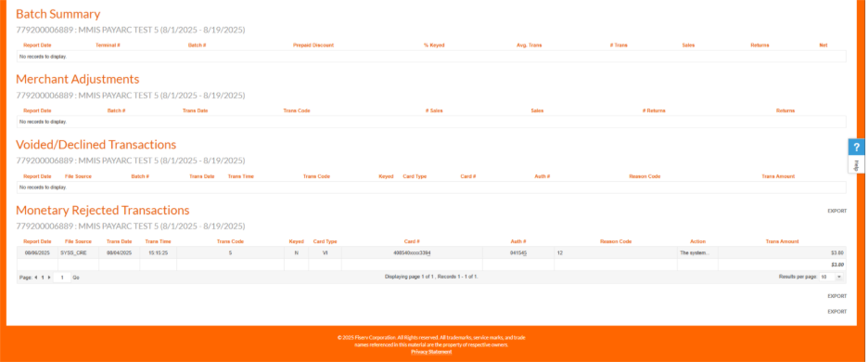Click the Batch Summary section heading
The width and height of the screenshot is (868, 362).
58,15
